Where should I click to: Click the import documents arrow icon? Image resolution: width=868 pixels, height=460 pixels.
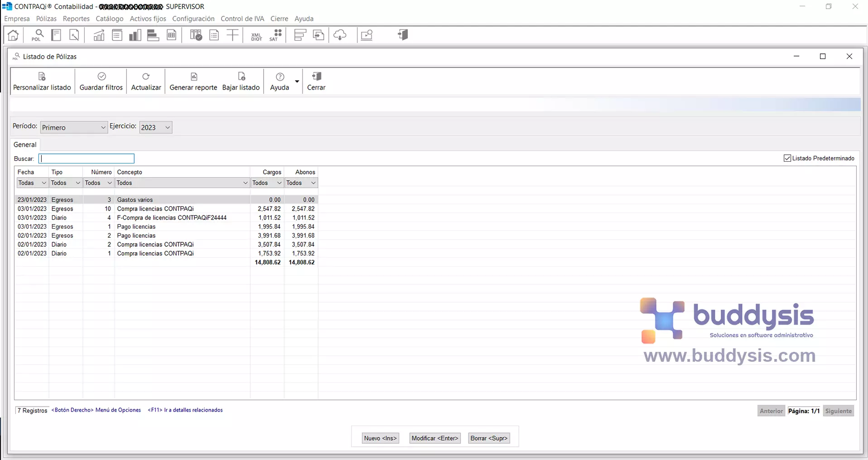click(x=319, y=35)
